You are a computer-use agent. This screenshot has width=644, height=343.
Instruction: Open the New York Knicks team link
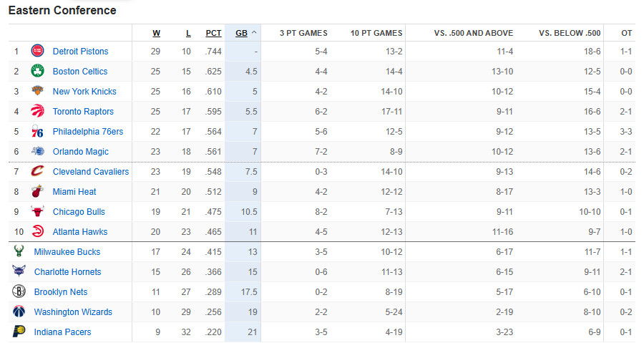click(x=84, y=92)
